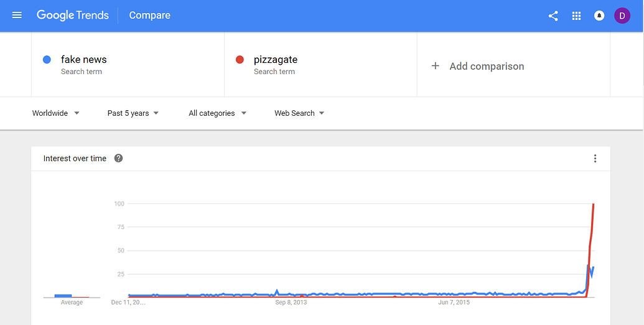Viewport: 644px width, 325px height.
Task: Click the blue dot for fake news
Action: pos(47,60)
